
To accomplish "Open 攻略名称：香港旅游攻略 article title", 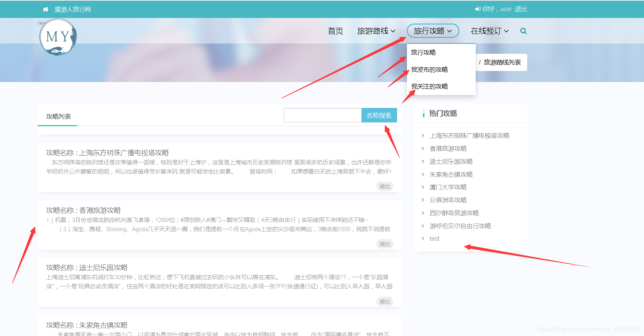I will pyautogui.click(x=83, y=211).
